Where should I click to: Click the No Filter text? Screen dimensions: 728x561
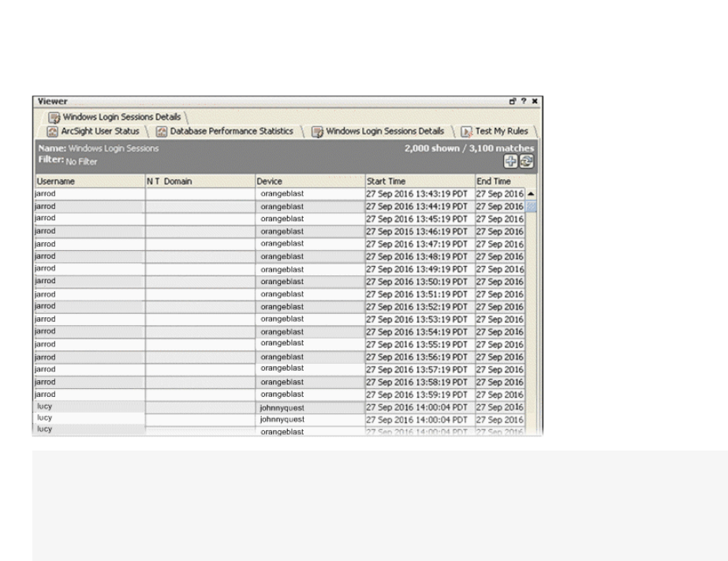point(81,162)
